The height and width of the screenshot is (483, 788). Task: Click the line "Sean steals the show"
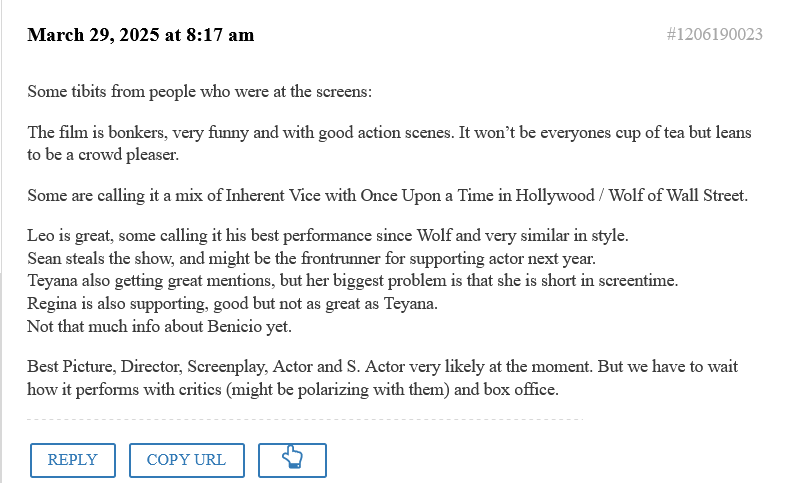310,258
